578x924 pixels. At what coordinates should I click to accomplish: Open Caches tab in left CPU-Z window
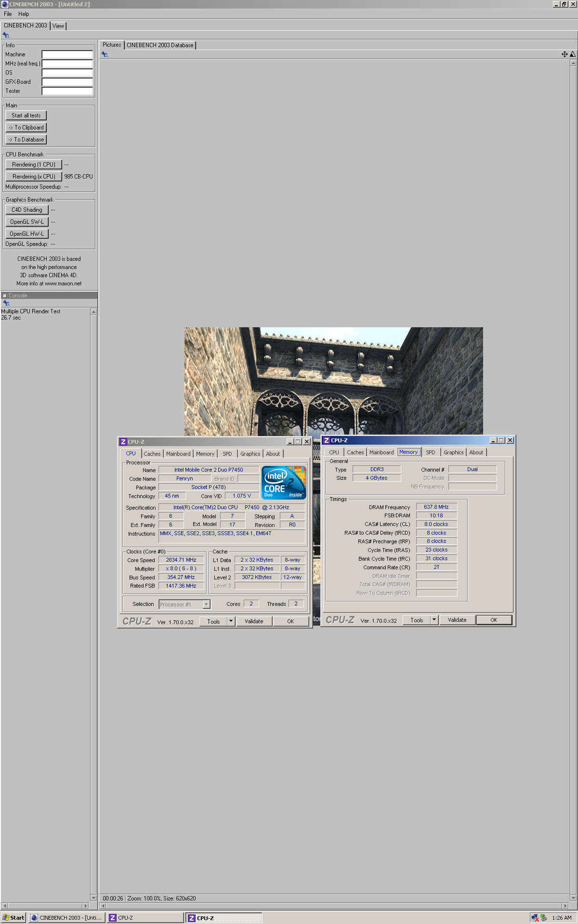(152, 454)
